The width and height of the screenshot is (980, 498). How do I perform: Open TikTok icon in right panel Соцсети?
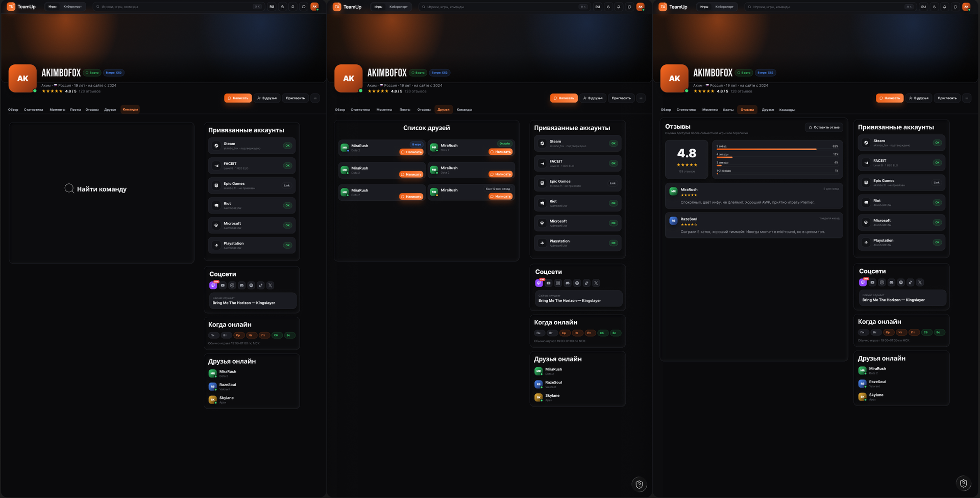click(911, 282)
